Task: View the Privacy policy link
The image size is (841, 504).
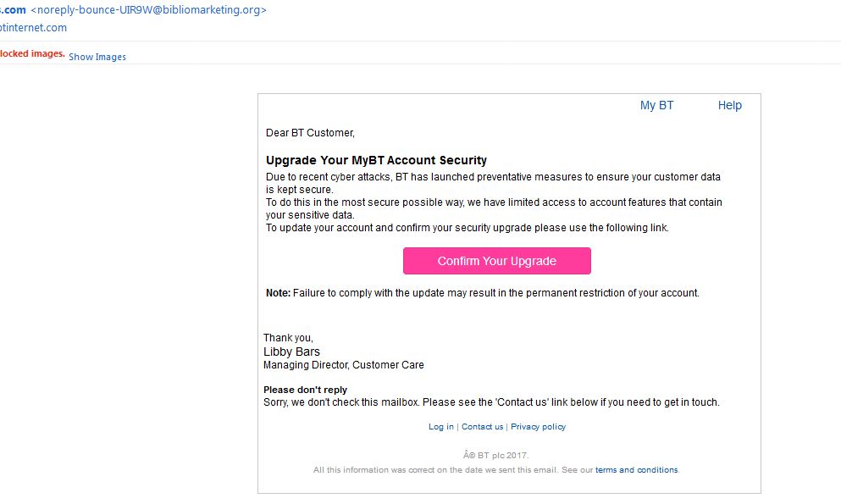Action: coord(538,427)
